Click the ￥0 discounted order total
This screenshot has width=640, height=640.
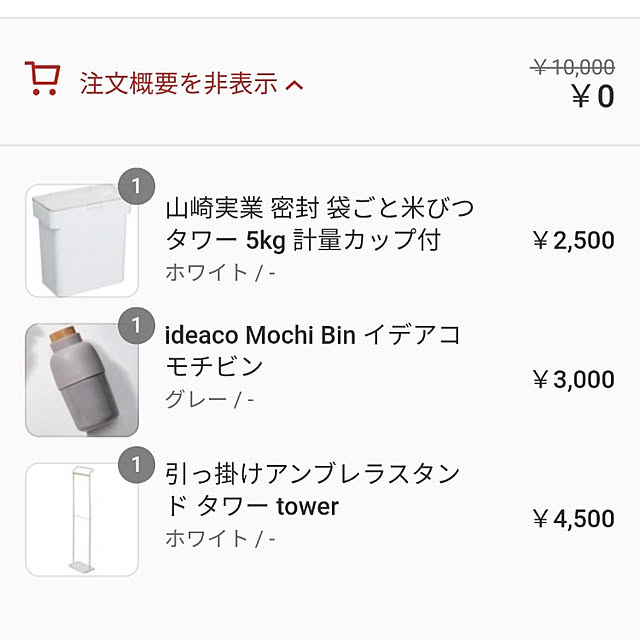[593, 97]
